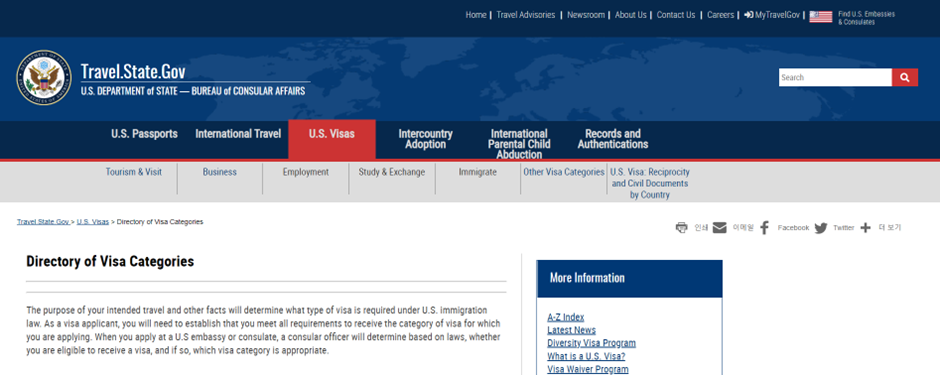Click the U.S. flag icon
Image resolution: width=940 pixels, height=375 pixels.
click(821, 17)
